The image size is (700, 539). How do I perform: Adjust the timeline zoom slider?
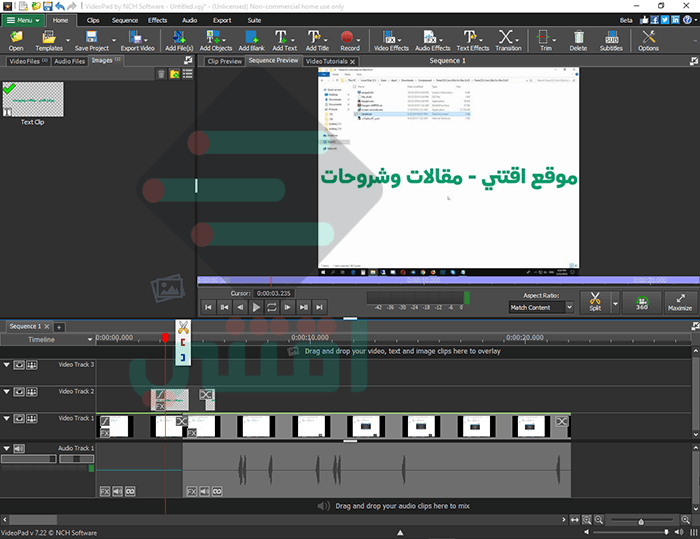point(641,521)
